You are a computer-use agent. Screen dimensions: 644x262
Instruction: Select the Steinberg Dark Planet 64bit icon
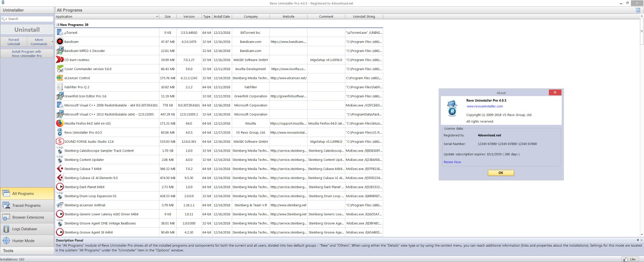(x=60, y=187)
